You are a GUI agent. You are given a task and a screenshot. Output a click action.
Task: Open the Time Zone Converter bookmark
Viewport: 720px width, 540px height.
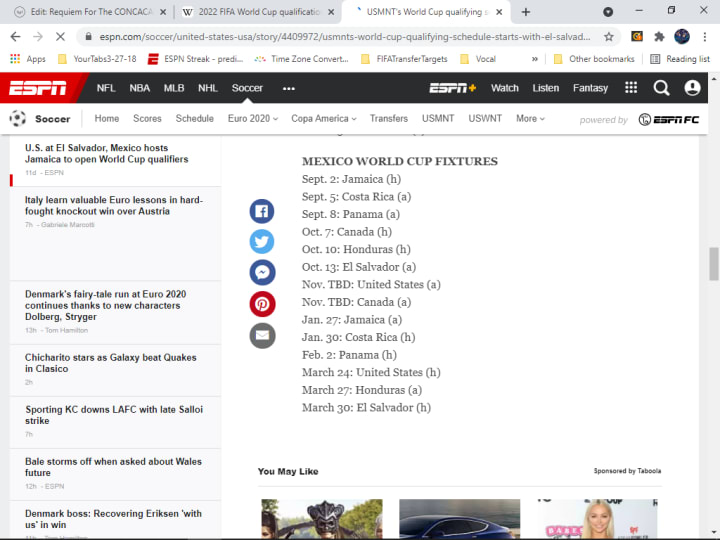click(x=301, y=59)
